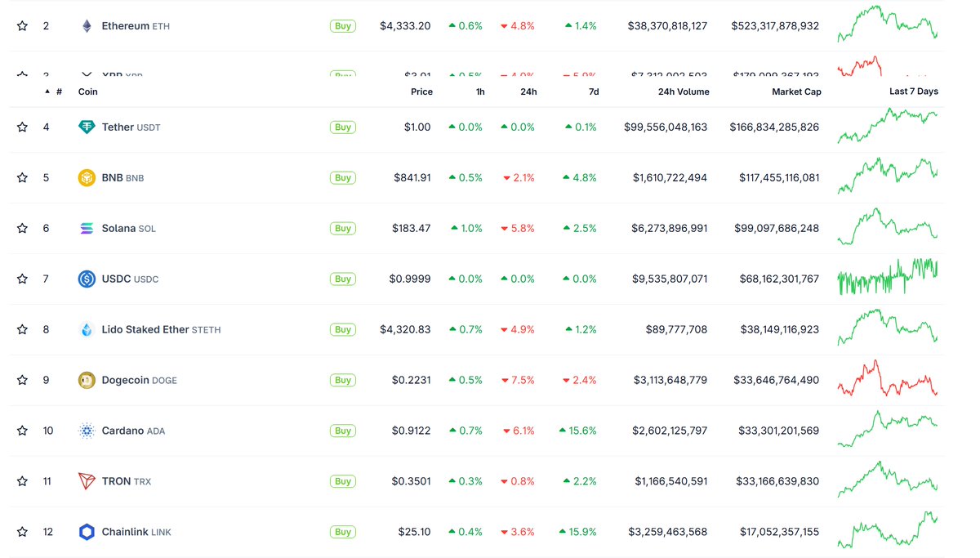Open the Tether USDT coin page
The width and height of the screenshot is (980, 558).
click(131, 127)
